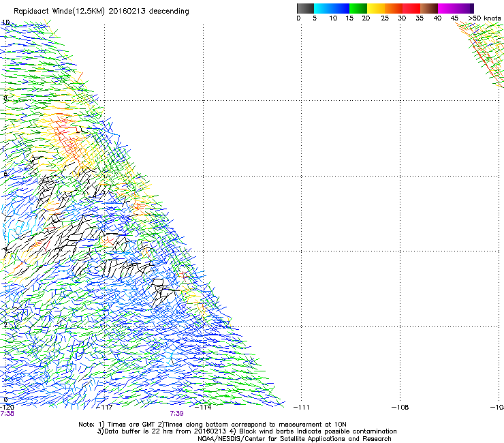The image size is (504, 443).
Task: Click the legend label '5'
Action: pos(315,18)
